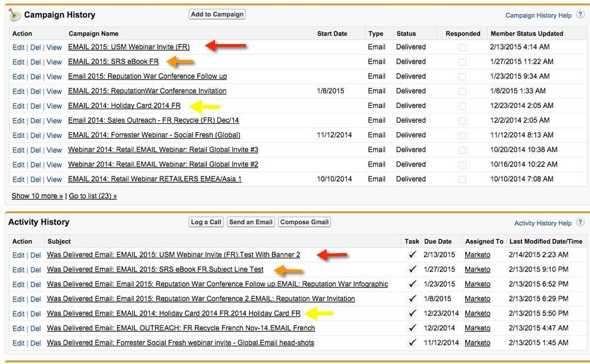
Task: Open Campaign History Help link
Action: point(538,15)
